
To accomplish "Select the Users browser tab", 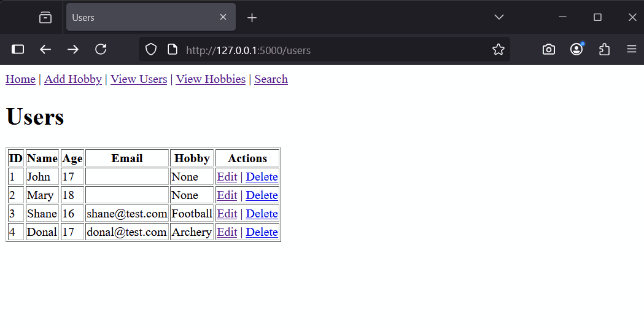I will point(141,17).
